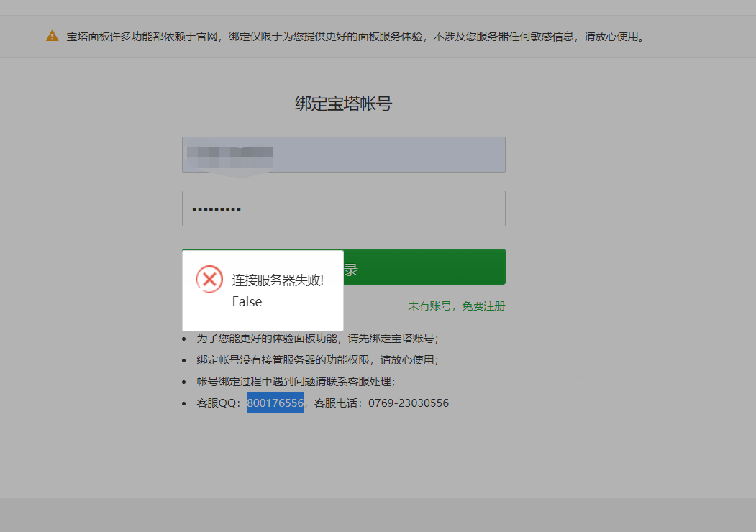Click the line 请先绑定宝塔账号
The height and width of the screenshot is (532, 756).
pyautogui.click(x=317, y=339)
